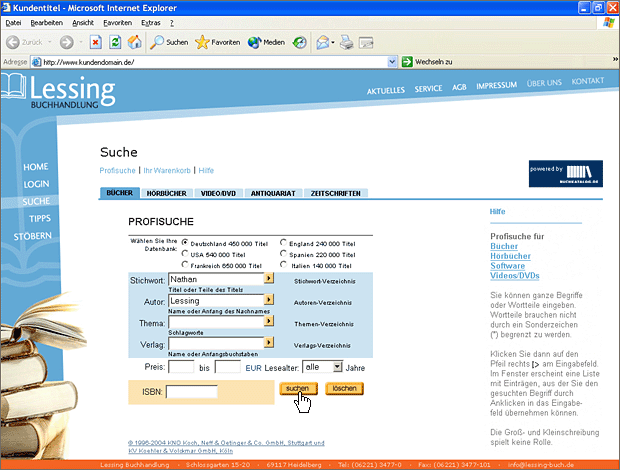Open the Ansicht menu
Screen dimensions: 620x470
pyautogui.click(x=83, y=23)
